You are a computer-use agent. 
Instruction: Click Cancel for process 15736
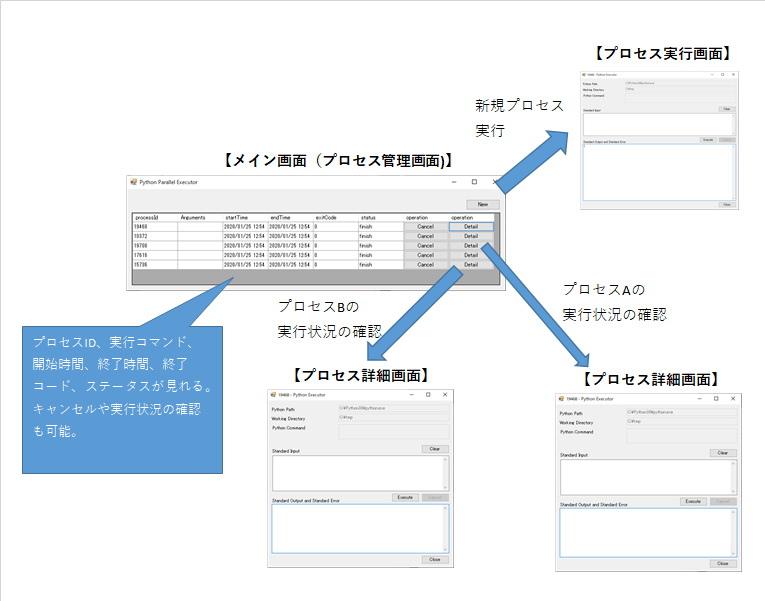(425, 264)
